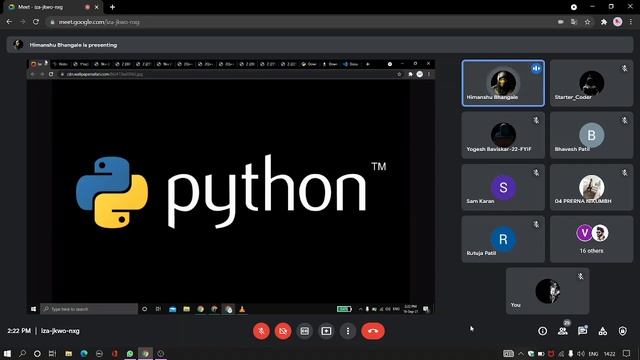Click the Present now button
640x360 pixels.
326,331
